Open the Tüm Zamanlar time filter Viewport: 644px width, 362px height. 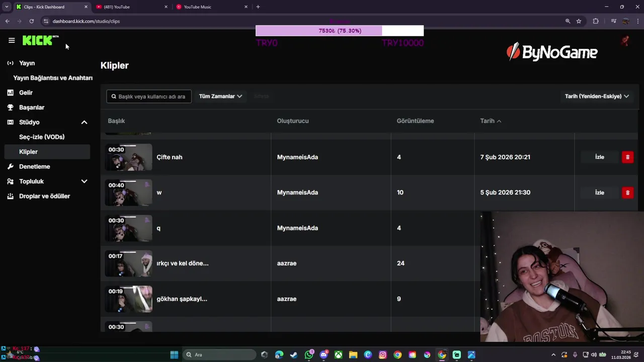(220, 96)
